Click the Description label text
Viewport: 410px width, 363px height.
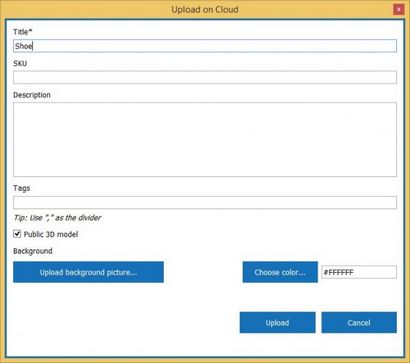tap(32, 95)
